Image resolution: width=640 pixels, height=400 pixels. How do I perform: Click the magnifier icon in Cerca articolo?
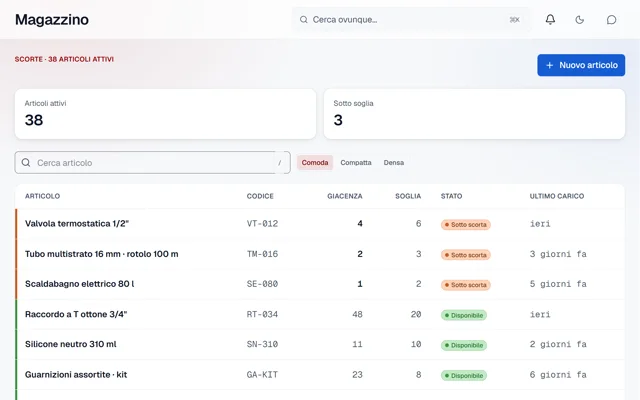[26, 162]
